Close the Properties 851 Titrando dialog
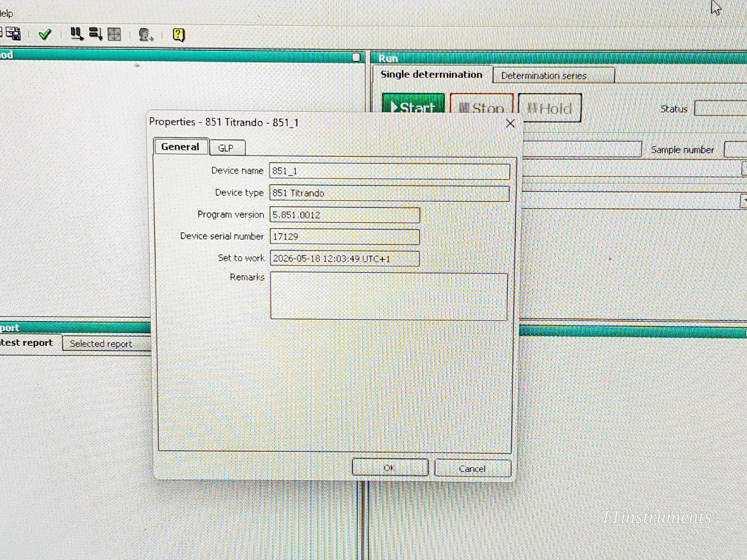747x560 pixels. pyautogui.click(x=510, y=124)
